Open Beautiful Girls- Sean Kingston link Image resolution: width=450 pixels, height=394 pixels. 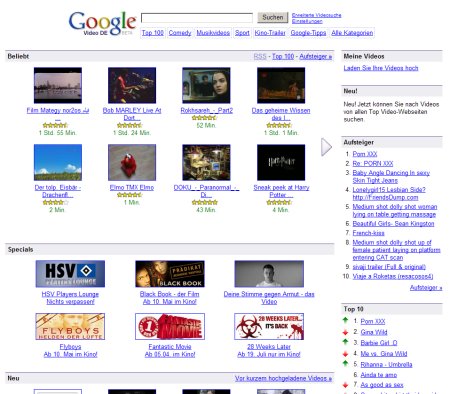coord(393,223)
